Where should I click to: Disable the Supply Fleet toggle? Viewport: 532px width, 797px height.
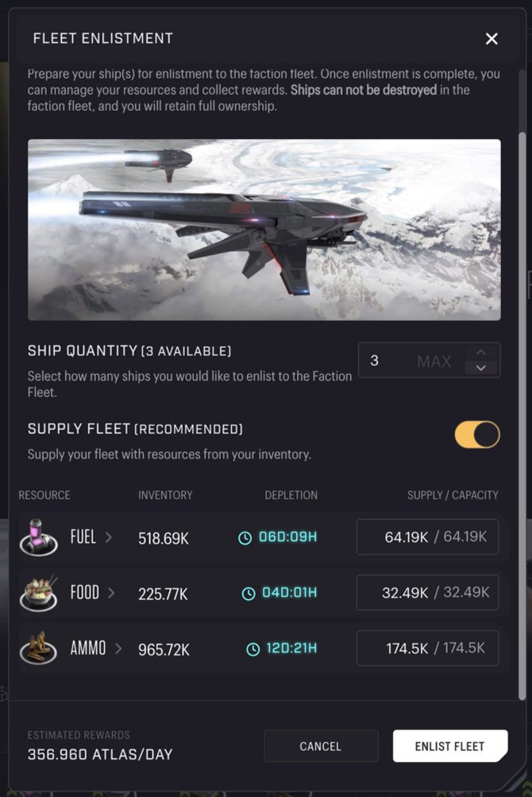(476, 434)
